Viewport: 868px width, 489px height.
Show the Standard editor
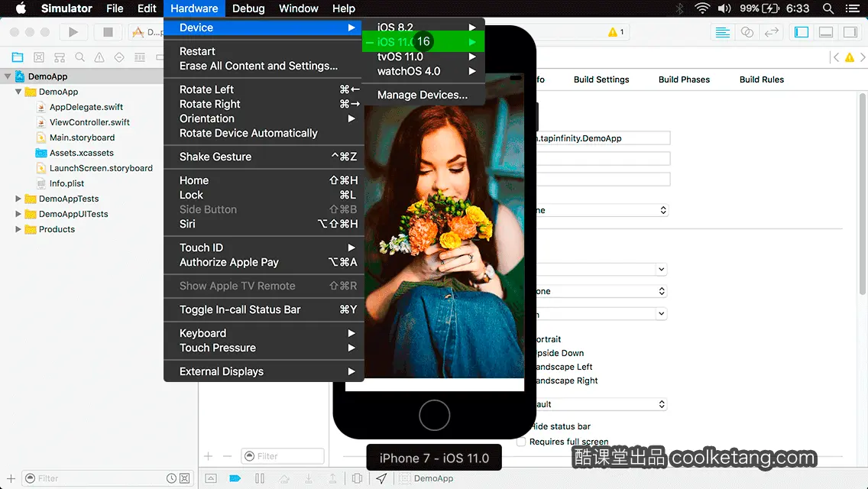(722, 32)
